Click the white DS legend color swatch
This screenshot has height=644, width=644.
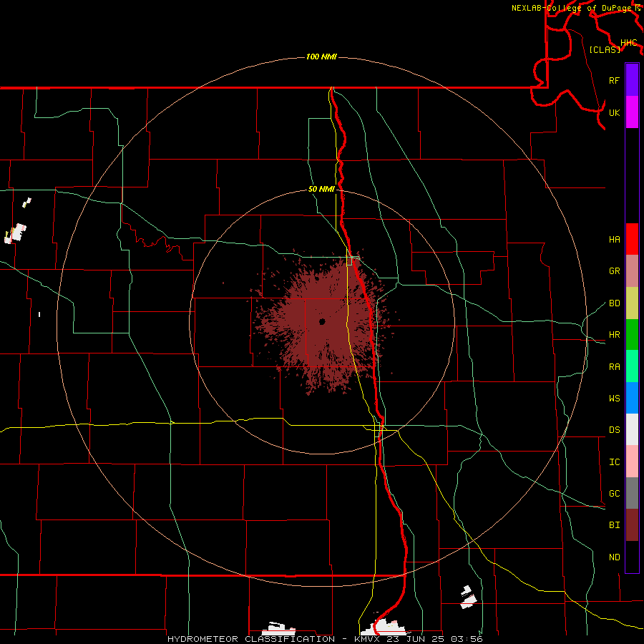(632, 429)
